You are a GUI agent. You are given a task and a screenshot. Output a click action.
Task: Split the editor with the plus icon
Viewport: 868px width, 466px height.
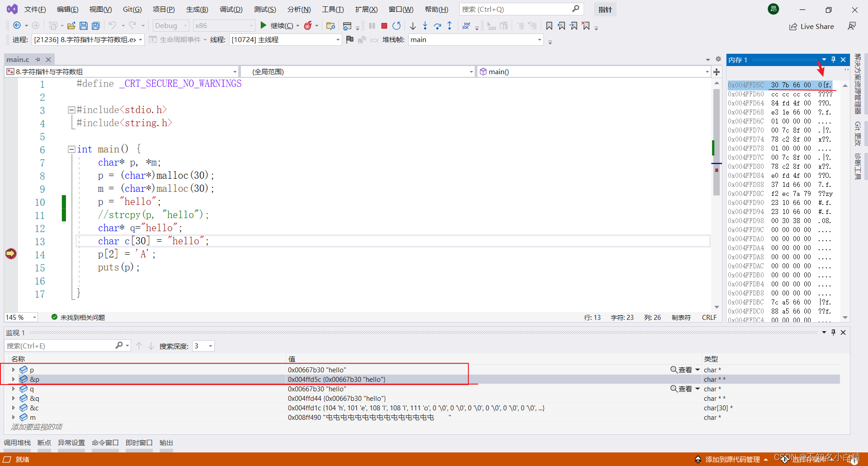click(717, 72)
